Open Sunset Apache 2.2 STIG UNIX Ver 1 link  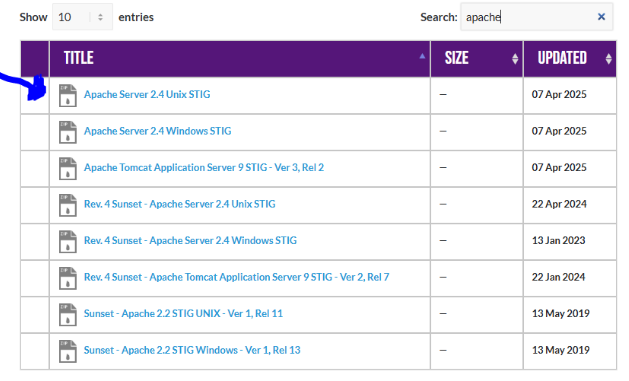183,314
